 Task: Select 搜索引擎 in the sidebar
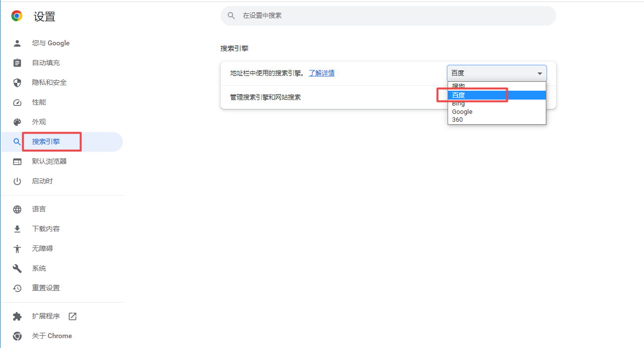62,142
